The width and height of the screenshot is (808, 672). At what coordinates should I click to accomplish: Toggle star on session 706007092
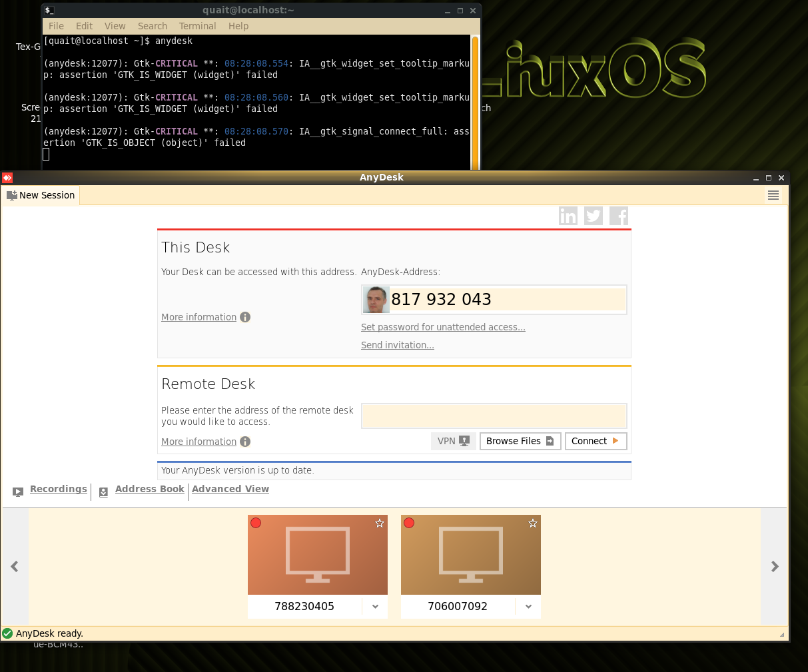(533, 523)
